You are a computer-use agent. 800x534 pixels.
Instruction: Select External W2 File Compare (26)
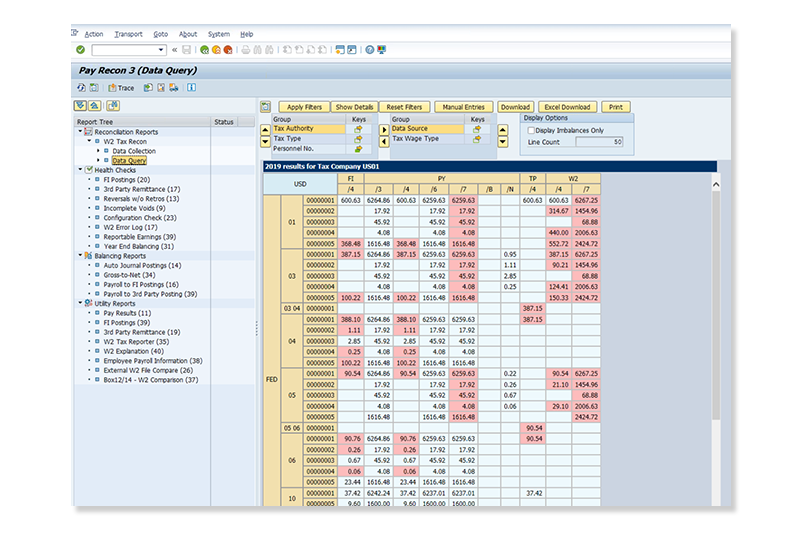click(x=148, y=370)
